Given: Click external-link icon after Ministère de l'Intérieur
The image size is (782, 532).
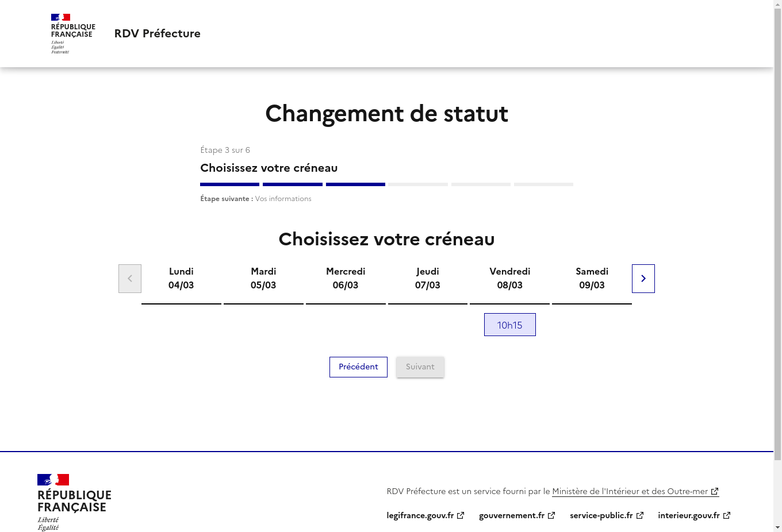Looking at the screenshot, I should 715,491.
